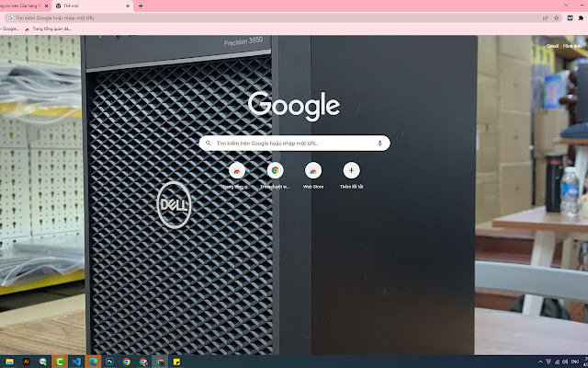The image size is (588, 368).
Task: Open the Trình duyệt w... shortcut tile
Action: (x=276, y=176)
